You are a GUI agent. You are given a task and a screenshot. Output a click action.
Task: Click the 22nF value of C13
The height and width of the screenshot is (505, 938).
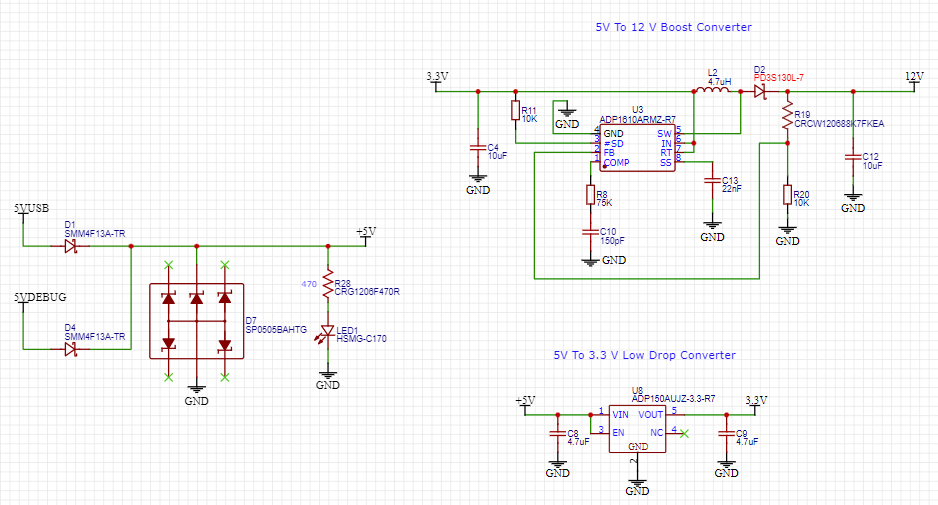coord(731,188)
